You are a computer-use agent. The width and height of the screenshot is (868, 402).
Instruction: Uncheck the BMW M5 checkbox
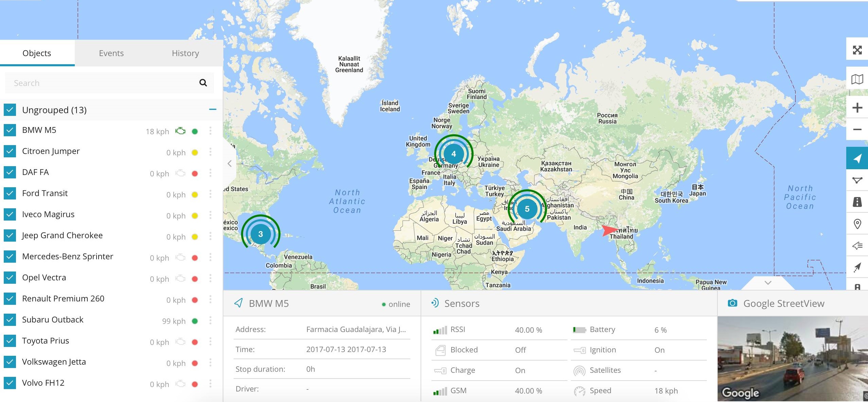click(10, 130)
